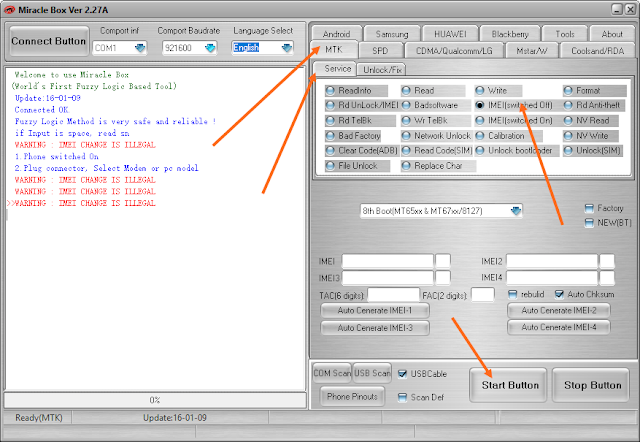Open the CDMA/Qualcomm/LG tab
Screen dimensions: 640x442
click(454, 51)
